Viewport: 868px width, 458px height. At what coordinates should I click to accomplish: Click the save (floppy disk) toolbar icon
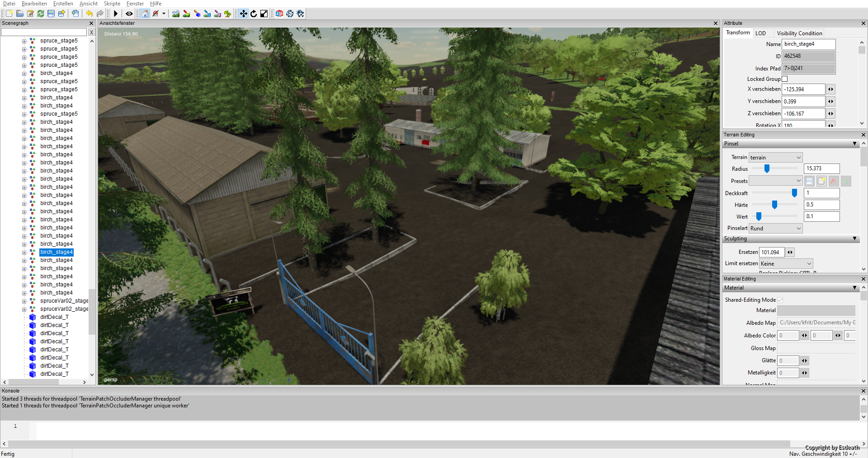point(51,14)
